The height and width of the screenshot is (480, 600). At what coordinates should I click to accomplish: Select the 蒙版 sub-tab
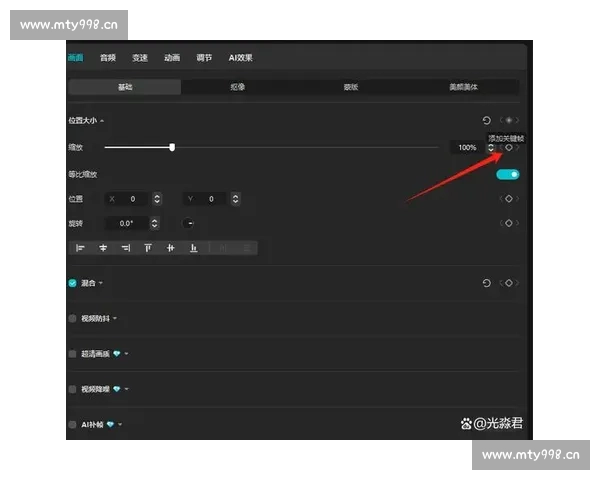tap(351, 87)
